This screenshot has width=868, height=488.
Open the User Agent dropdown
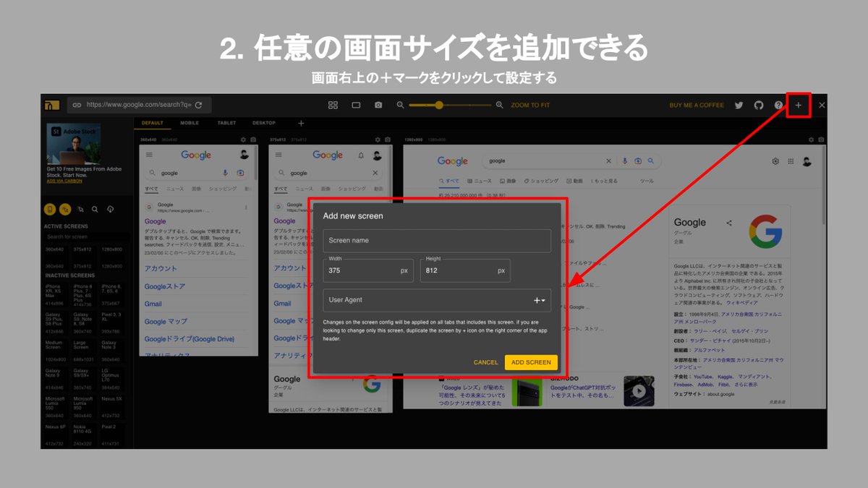[539, 301]
